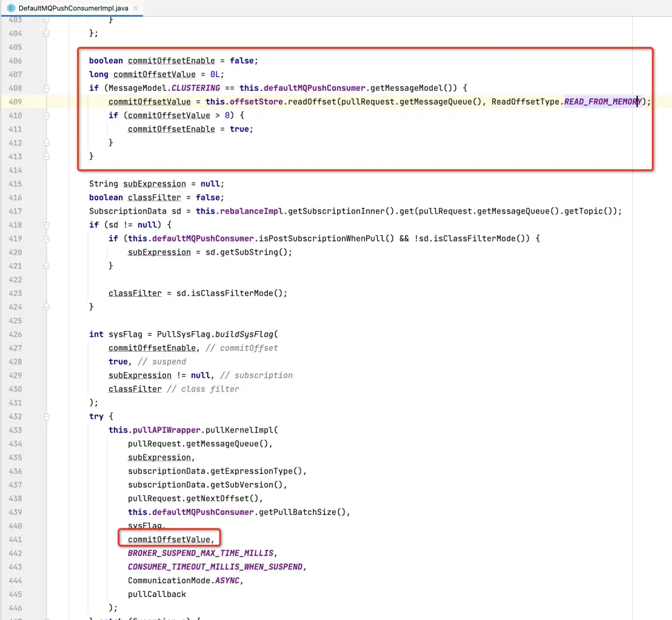
Task: Click offsetStore field on line 409
Action: [256, 102]
